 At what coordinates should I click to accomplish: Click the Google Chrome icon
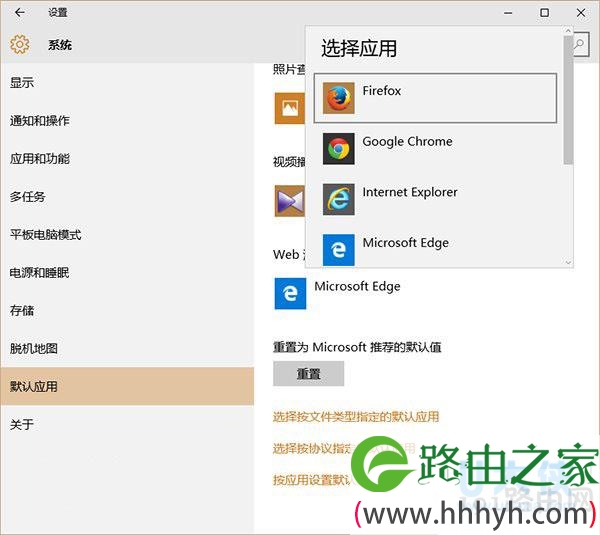tap(338, 148)
